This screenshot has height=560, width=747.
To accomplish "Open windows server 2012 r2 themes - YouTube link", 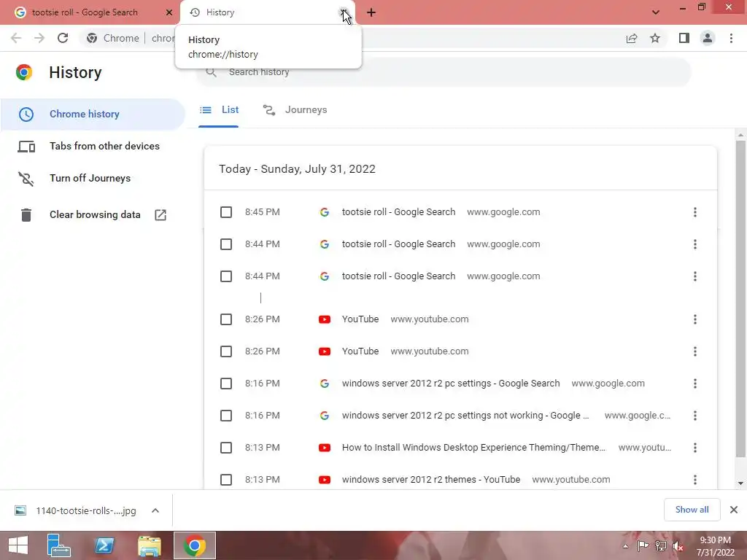I will (x=431, y=480).
